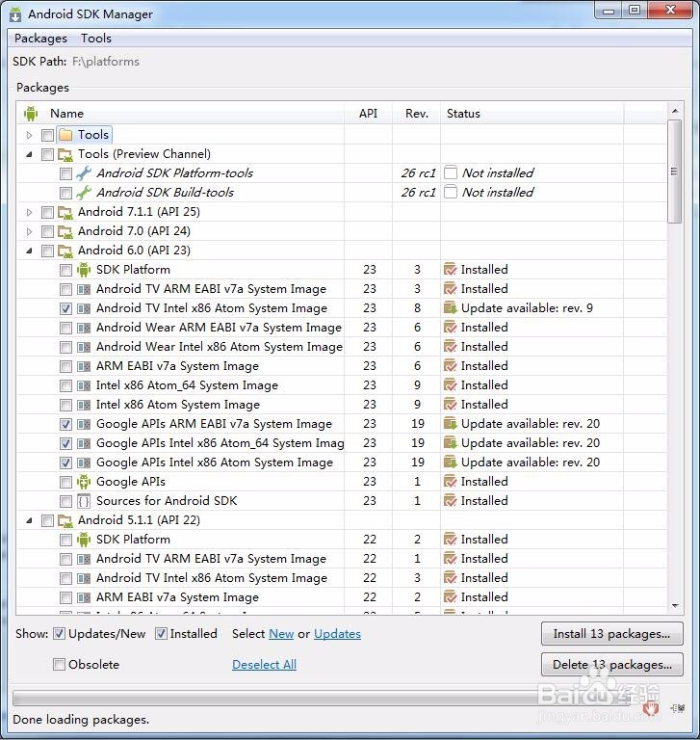700x740 pixels.
Task: Open the Packages menu
Action: tap(40, 39)
